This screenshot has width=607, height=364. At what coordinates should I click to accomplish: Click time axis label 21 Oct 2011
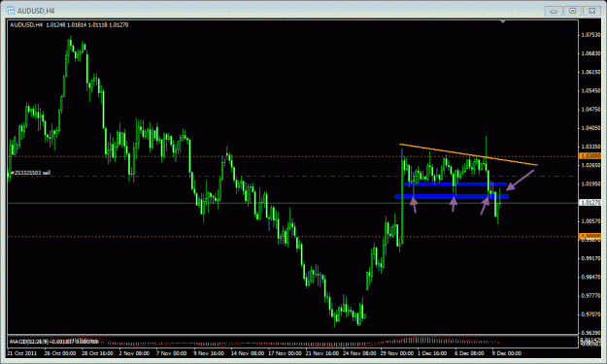coord(21,353)
